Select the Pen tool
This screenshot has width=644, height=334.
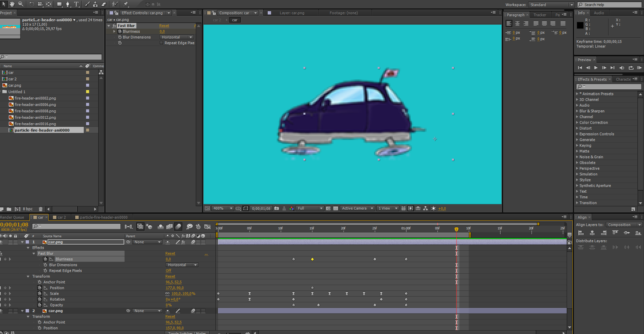coord(68,4)
